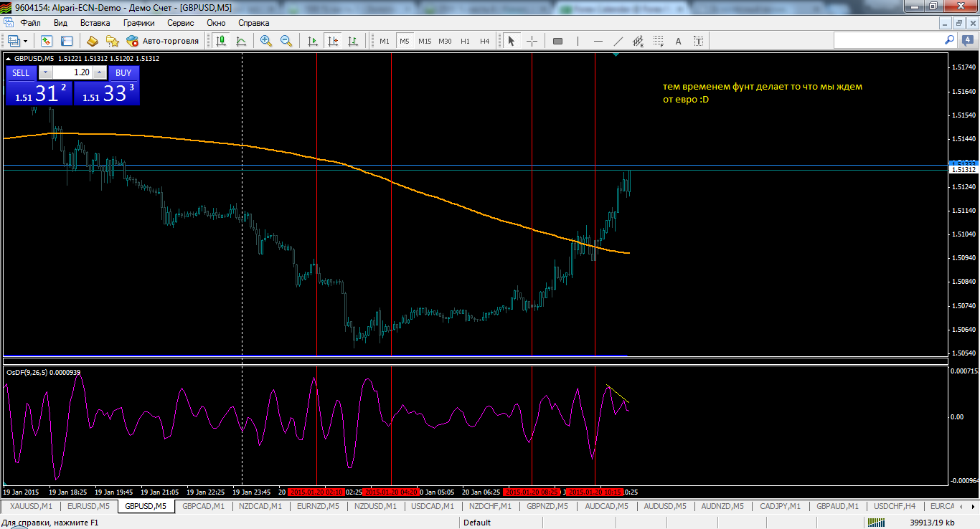Switch to the EURUSD,M5 chart tab
The width and height of the screenshot is (980, 529).
coord(88,506)
